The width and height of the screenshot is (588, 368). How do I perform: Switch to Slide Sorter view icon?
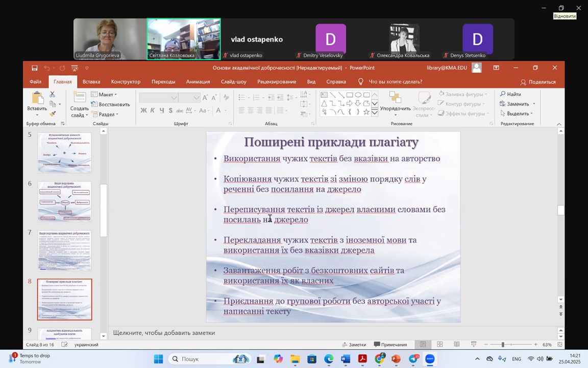[x=440, y=344]
